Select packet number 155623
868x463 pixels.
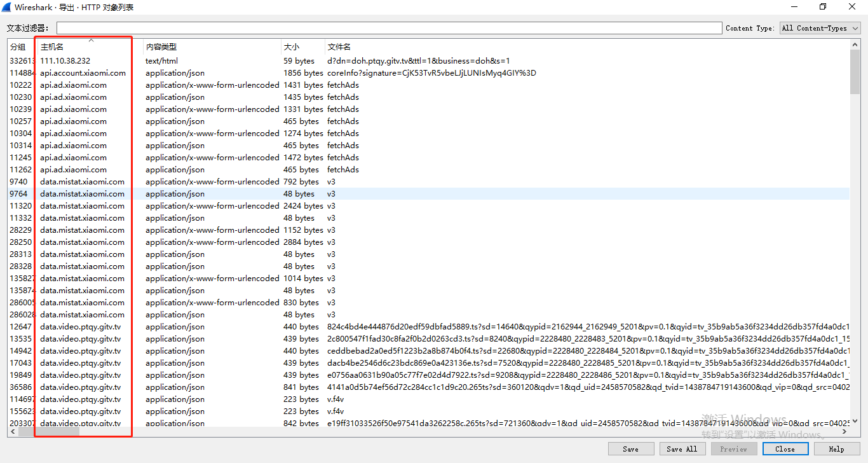pyautogui.click(x=23, y=411)
